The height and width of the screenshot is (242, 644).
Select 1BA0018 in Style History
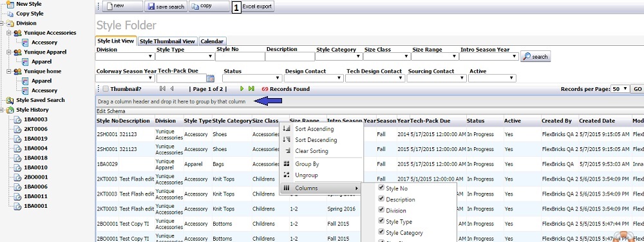[x=35, y=158]
